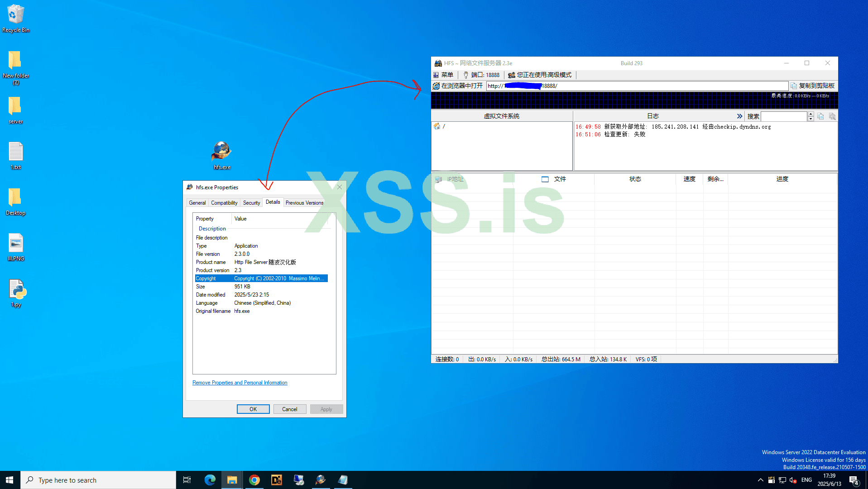Click the muted volume tray icon
This screenshot has height=489, width=868.
[x=793, y=480]
